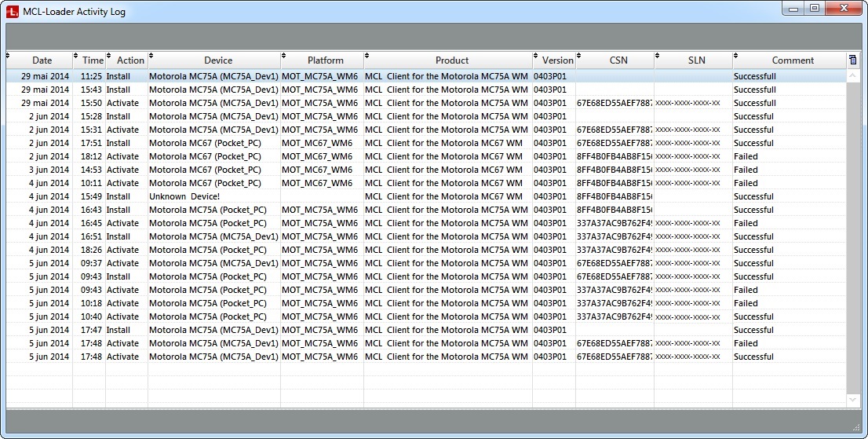This screenshot has height=439, width=868.
Task: Click the sort arrows on the Platform column
Action: [284, 56]
